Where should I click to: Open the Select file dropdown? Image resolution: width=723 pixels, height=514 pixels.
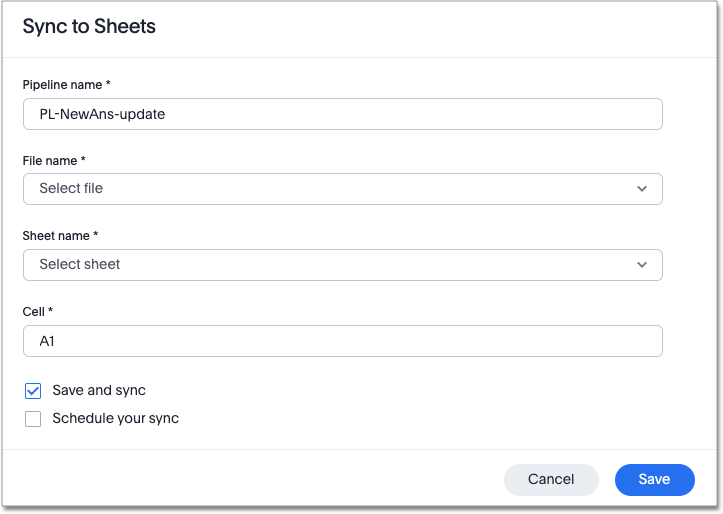[342, 189]
